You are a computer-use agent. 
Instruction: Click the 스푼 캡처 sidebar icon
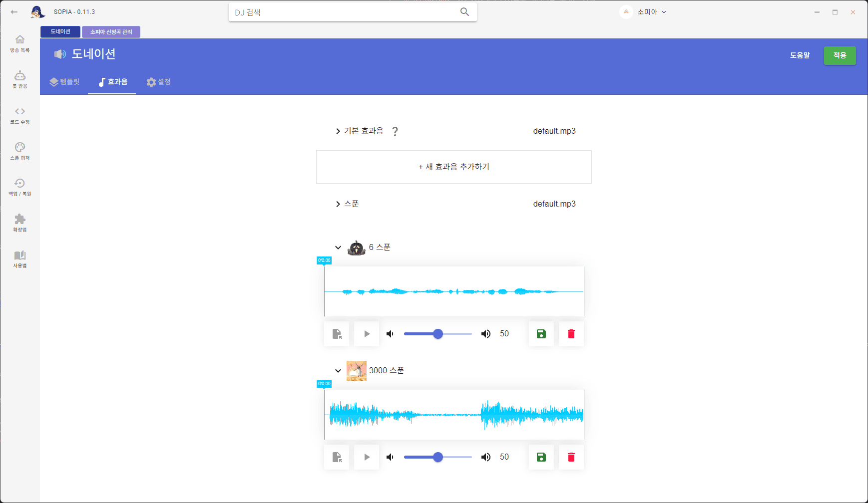tap(19, 151)
